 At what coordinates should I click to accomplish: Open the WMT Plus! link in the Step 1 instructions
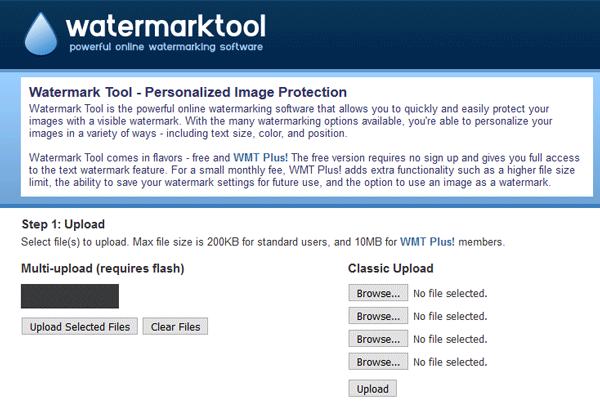[x=428, y=242]
